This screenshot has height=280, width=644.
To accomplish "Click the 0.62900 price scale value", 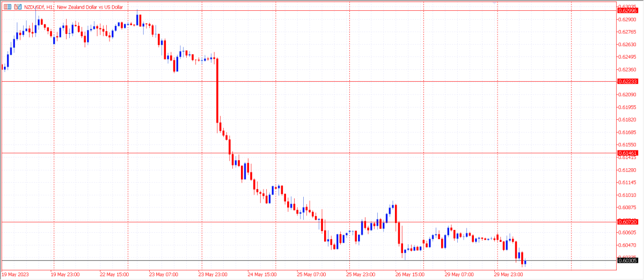I will pos(627,19).
